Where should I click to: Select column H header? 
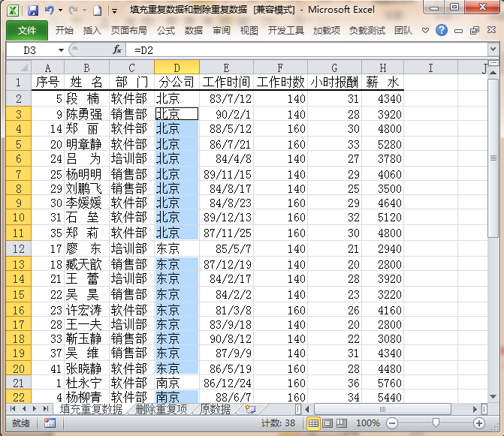tap(382, 68)
